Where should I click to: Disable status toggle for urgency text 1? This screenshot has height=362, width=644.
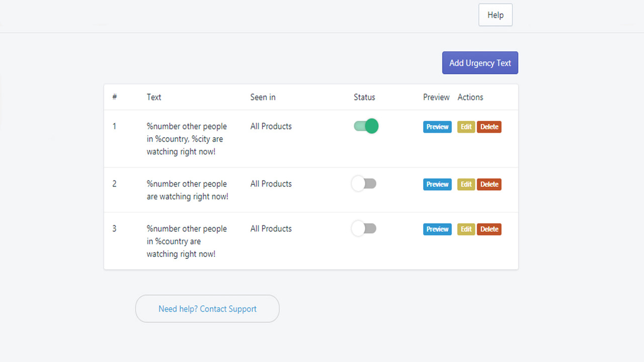(x=366, y=126)
